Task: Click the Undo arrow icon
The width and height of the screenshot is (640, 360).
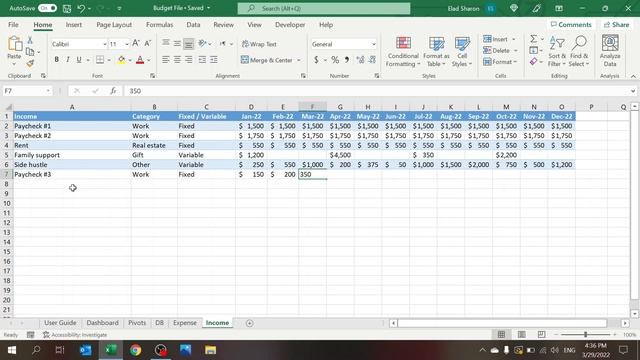Action: click(81, 8)
